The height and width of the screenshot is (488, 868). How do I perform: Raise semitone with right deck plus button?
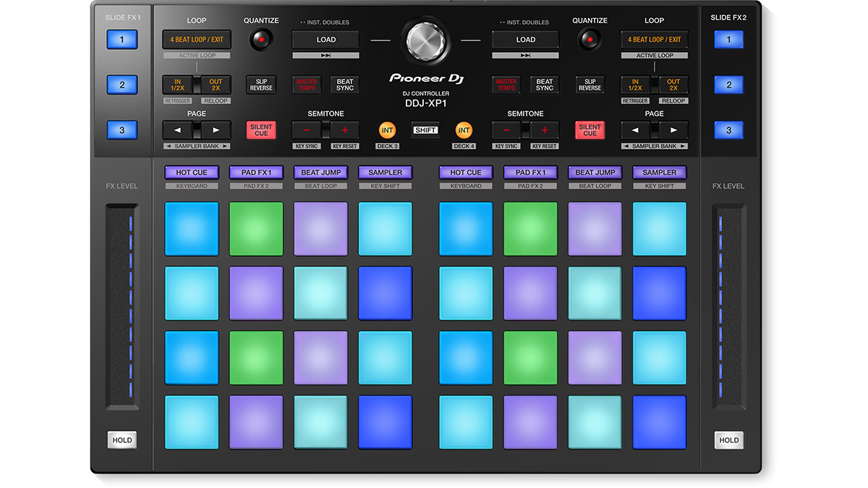point(545,131)
